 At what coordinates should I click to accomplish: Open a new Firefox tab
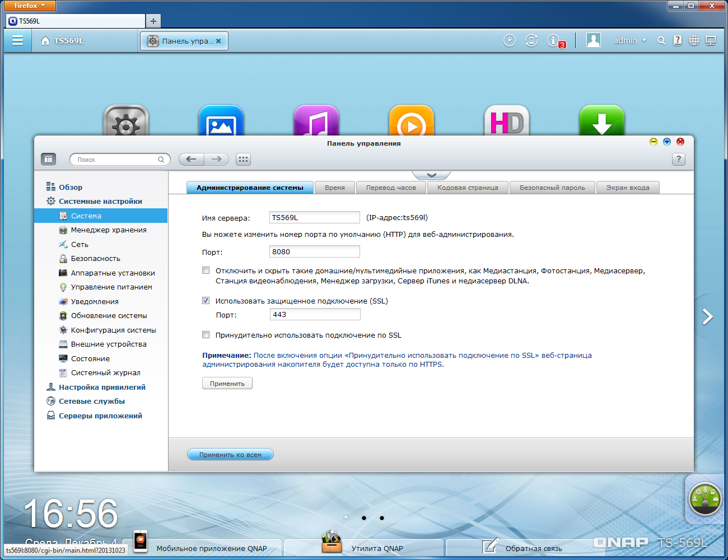153,21
